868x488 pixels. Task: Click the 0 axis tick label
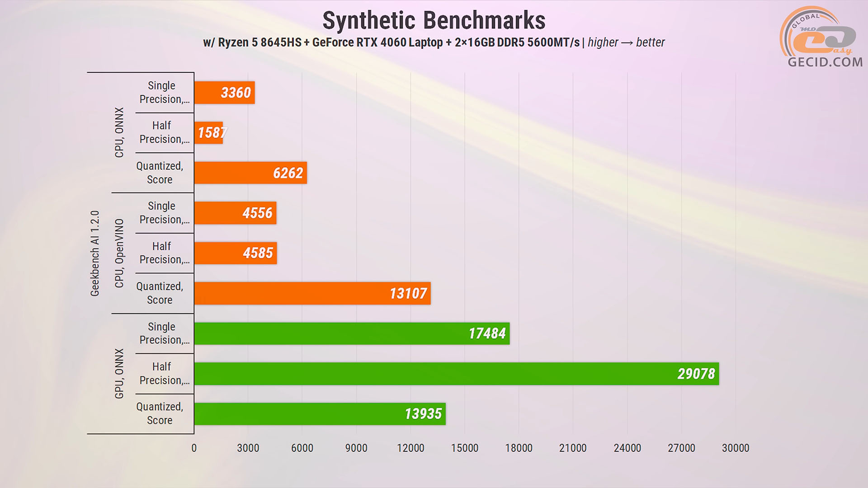(194, 448)
